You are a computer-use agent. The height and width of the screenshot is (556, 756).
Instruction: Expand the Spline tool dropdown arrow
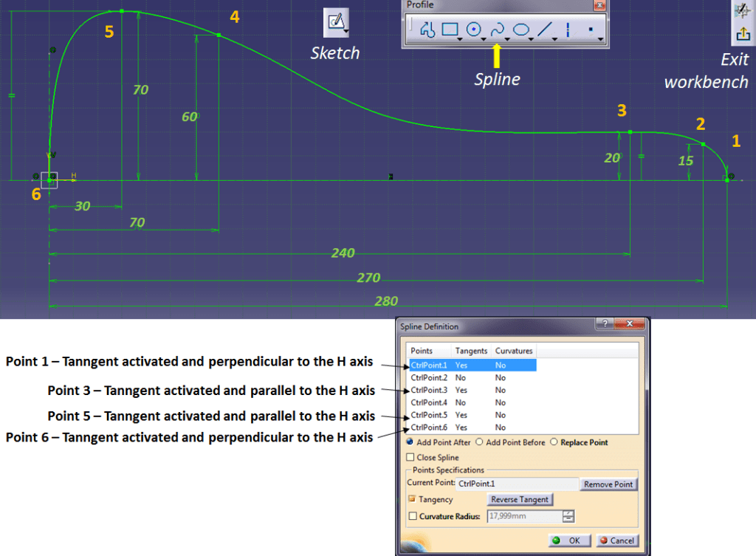point(508,39)
